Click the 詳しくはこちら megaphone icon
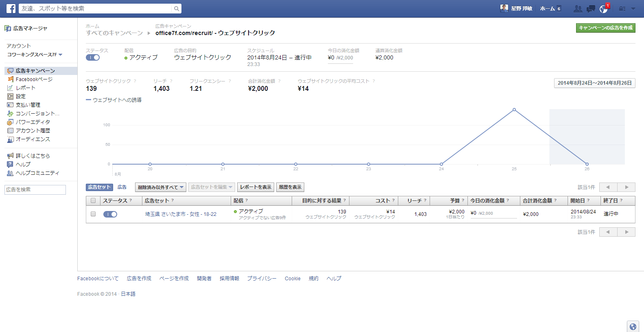Screen dimensions: 644x332 click(x=10, y=156)
